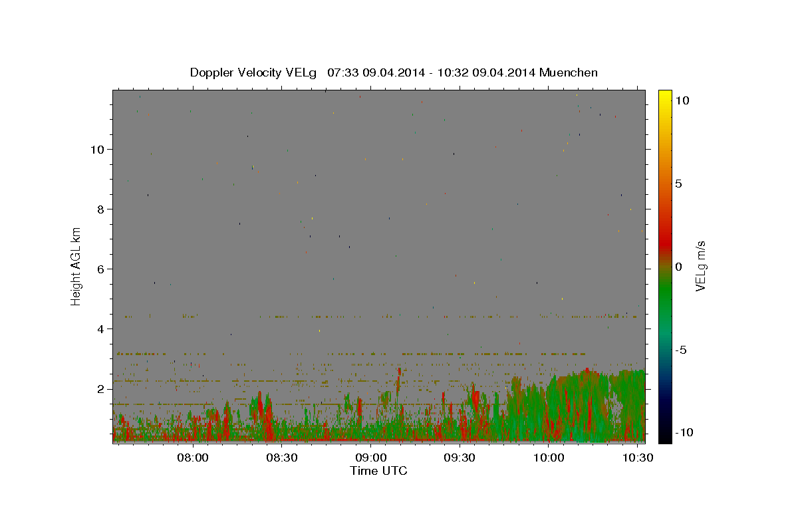Click the colorbar tick label -10
This screenshot has width=798, height=532.
[683, 432]
